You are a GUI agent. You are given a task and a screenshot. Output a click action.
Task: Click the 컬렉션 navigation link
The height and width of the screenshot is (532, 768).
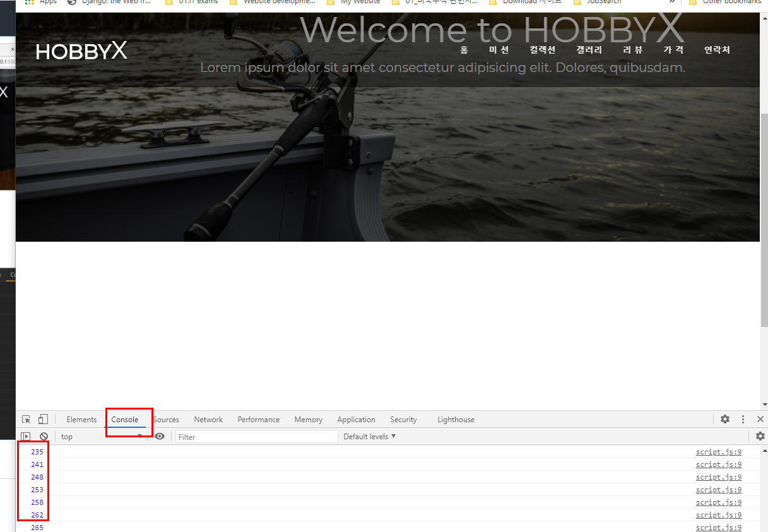pos(543,50)
